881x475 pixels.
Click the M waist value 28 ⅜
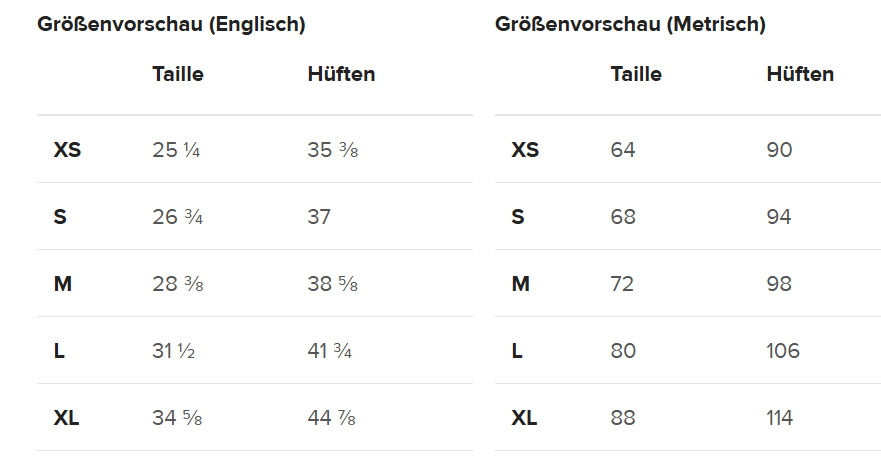coord(177,284)
